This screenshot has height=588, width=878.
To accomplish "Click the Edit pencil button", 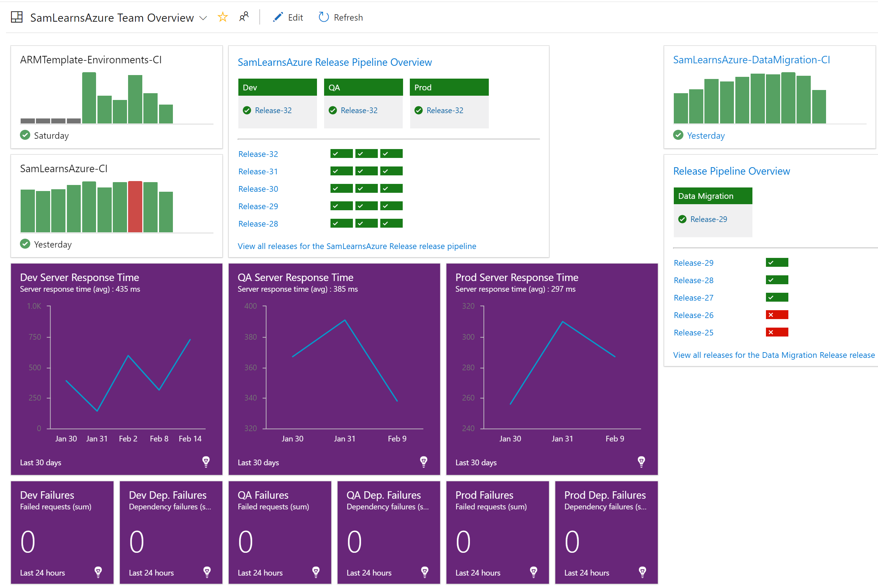I will click(288, 17).
